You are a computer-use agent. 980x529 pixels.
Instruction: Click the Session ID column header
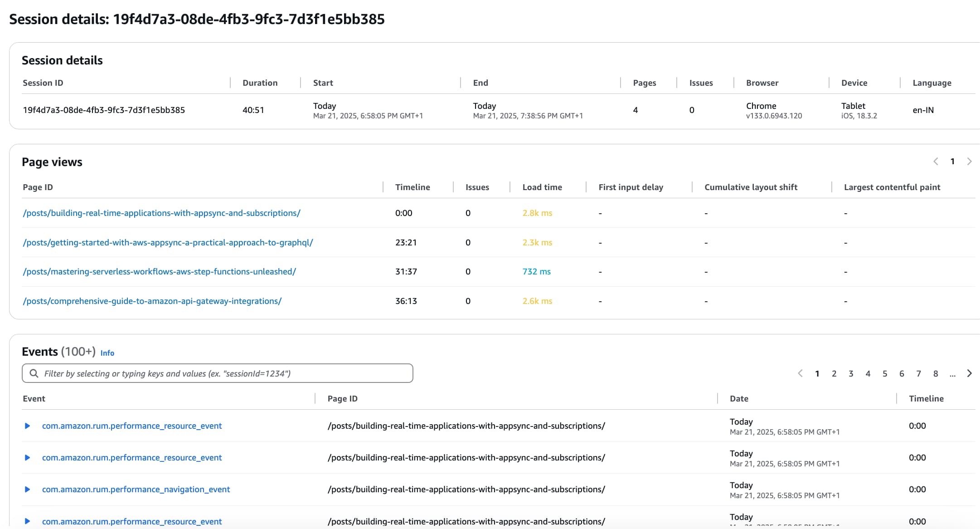(43, 83)
